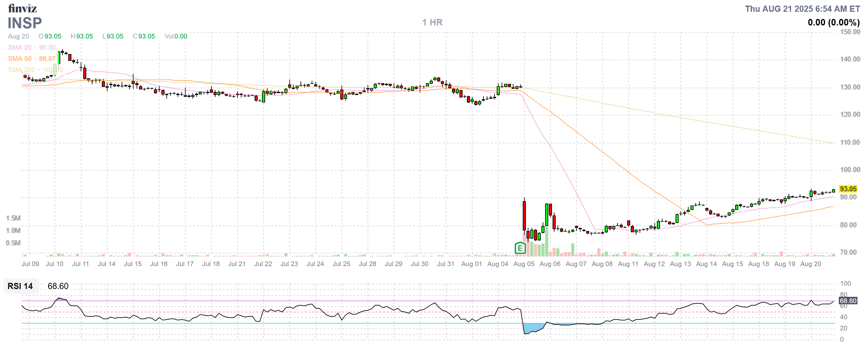The height and width of the screenshot is (349, 868).
Task: Open the RSI 14 indicator label
Action: click(20, 286)
